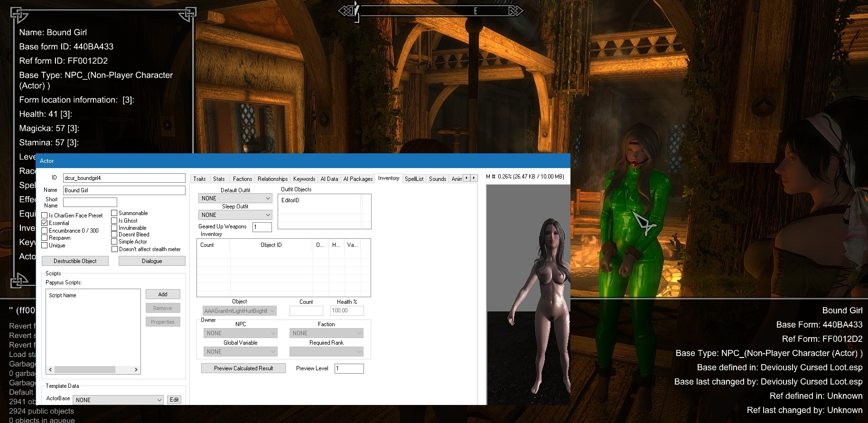Click 'Ref defined in: Unknown' text
The height and width of the screenshot is (423, 868).
point(816,396)
